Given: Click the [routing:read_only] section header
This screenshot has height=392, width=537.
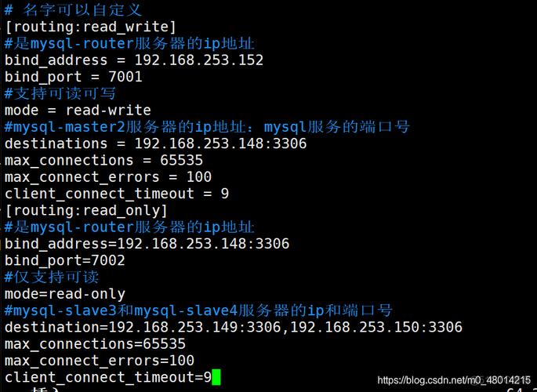Looking at the screenshot, I should pos(86,211).
